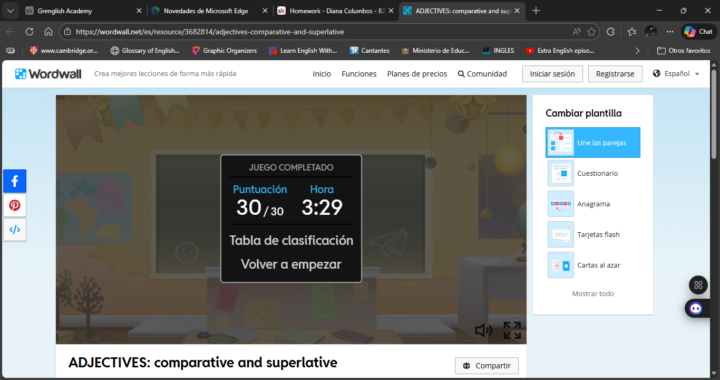This screenshot has width=720, height=380.
Task: Open Ministerio de Educ... bookmark
Action: (435, 50)
